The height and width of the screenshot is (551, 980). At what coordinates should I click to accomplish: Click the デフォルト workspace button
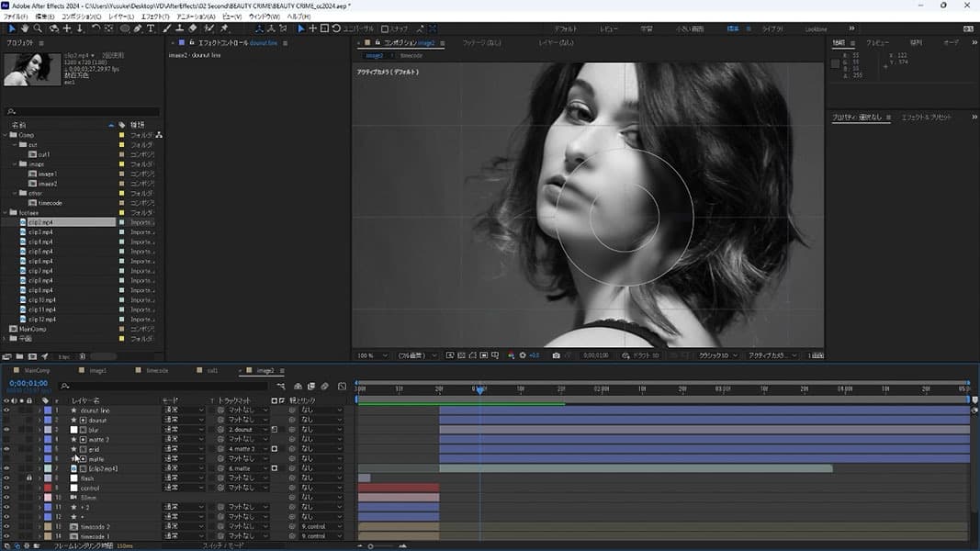(566, 28)
